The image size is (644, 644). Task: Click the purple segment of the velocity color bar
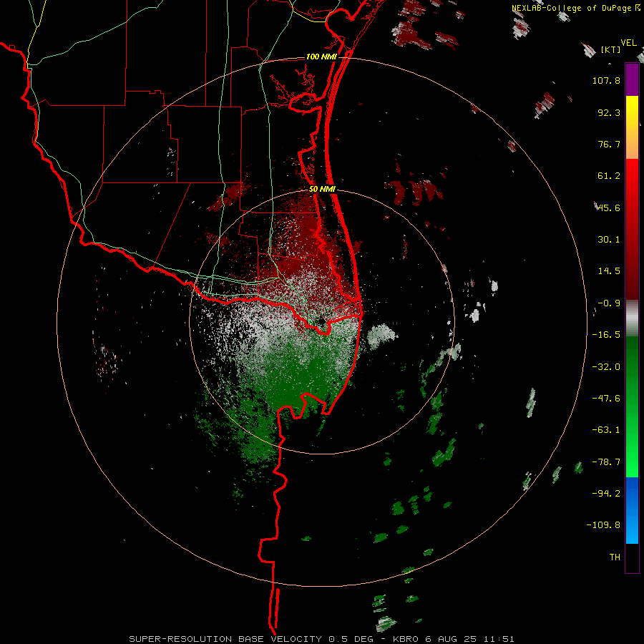pyautogui.click(x=632, y=79)
